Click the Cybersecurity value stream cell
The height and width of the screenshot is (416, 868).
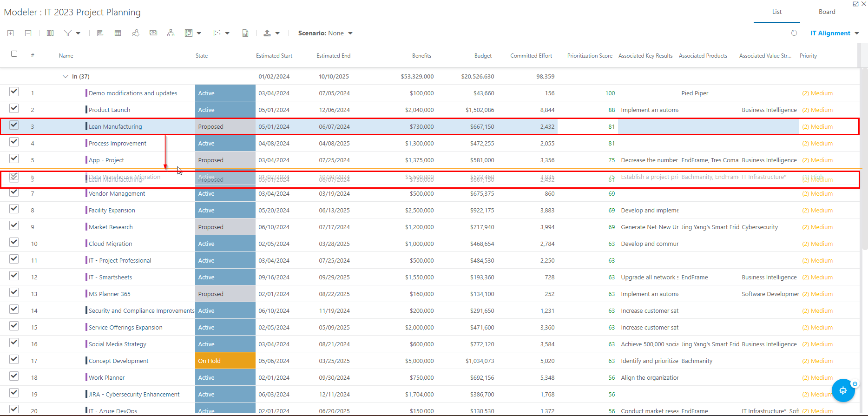coord(760,227)
